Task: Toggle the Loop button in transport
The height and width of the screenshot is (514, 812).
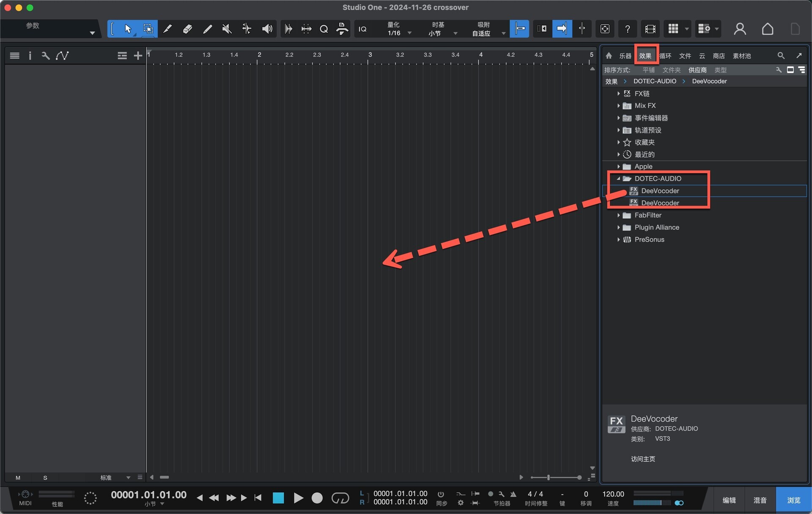Action: click(x=340, y=498)
